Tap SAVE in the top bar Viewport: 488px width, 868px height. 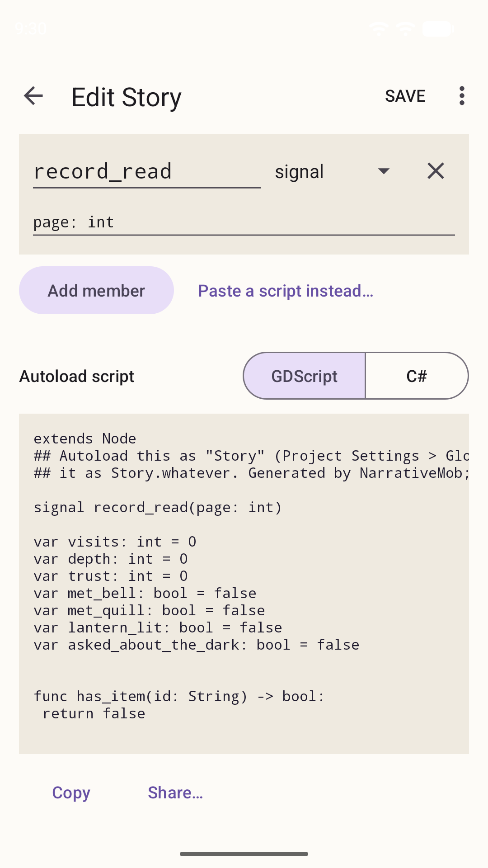[405, 96]
